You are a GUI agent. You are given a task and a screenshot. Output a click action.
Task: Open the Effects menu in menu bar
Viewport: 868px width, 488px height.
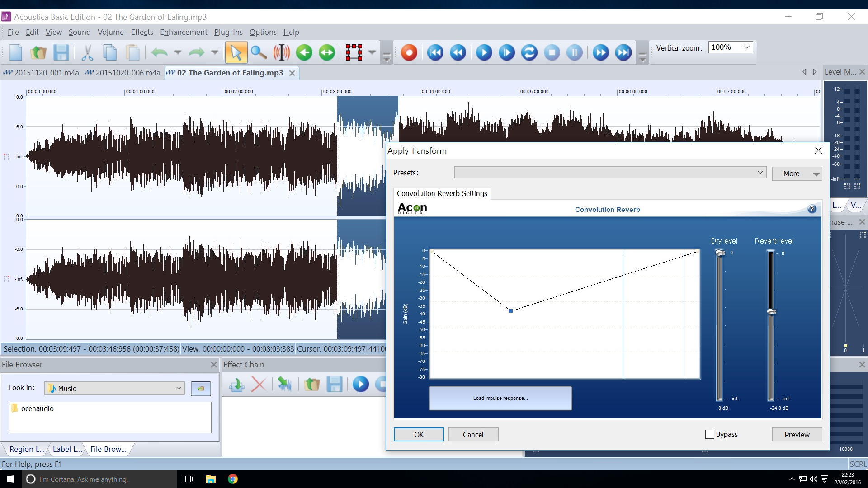point(142,32)
